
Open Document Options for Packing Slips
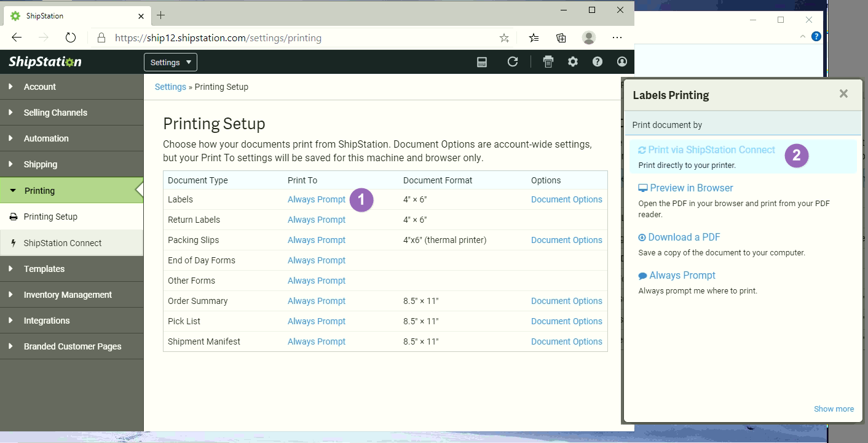(x=567, y=240)
